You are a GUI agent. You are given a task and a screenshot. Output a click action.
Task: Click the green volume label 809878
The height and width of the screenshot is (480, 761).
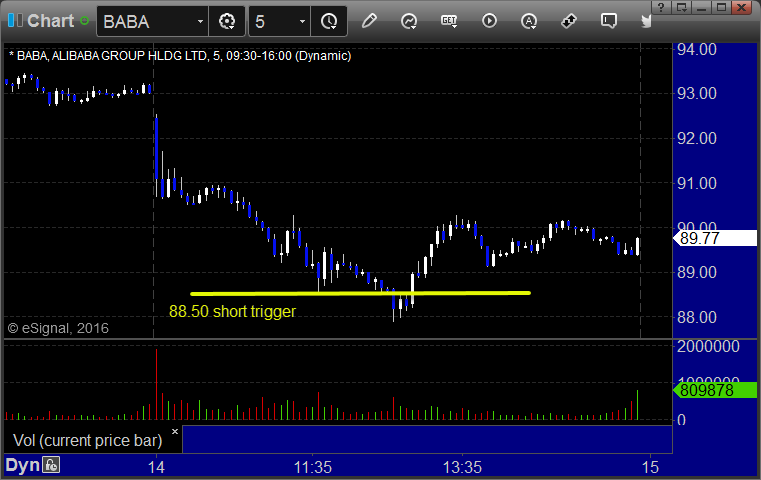coord(714,390)
